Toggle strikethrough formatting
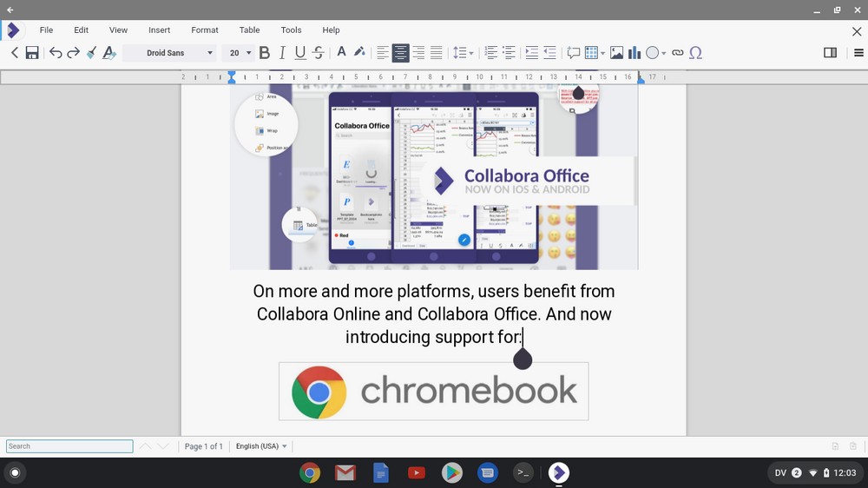868x488 pixels. click(x=318, y=53)
